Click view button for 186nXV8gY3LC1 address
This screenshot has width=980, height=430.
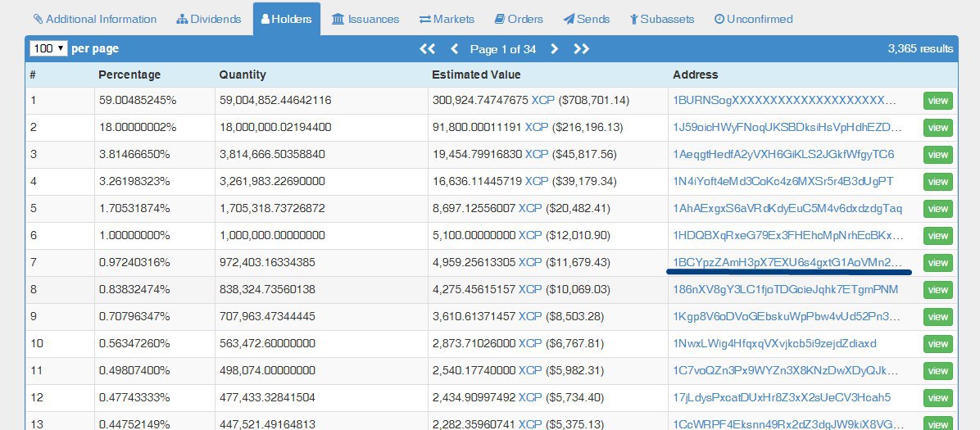[937, 290]
